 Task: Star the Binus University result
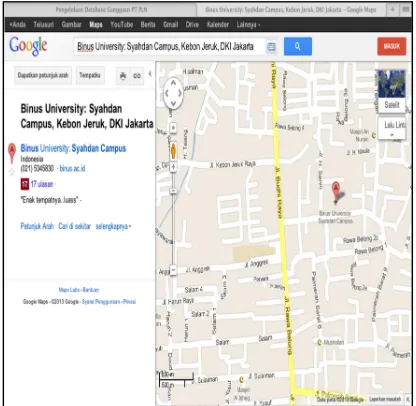[12, 172]
